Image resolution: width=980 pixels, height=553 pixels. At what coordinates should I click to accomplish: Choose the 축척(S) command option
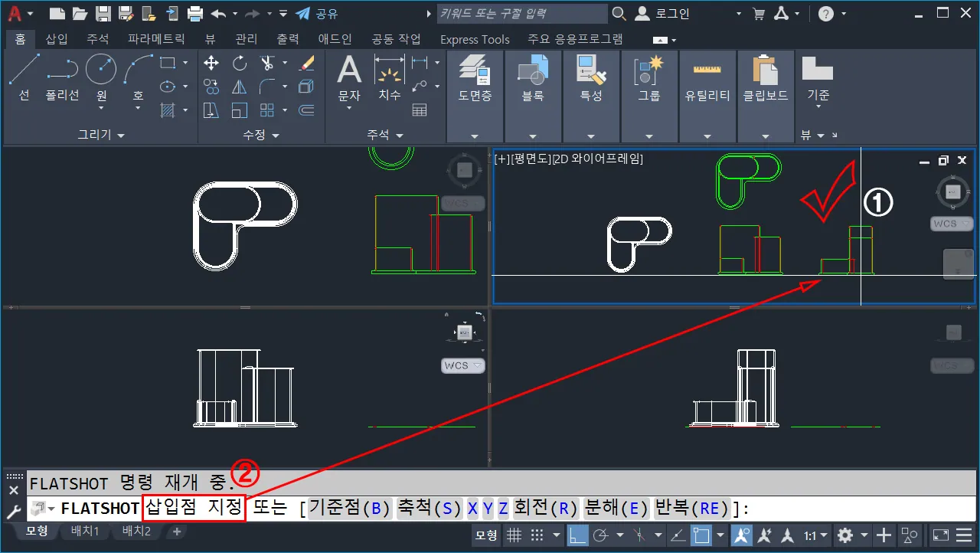click(x=430, y=509)
